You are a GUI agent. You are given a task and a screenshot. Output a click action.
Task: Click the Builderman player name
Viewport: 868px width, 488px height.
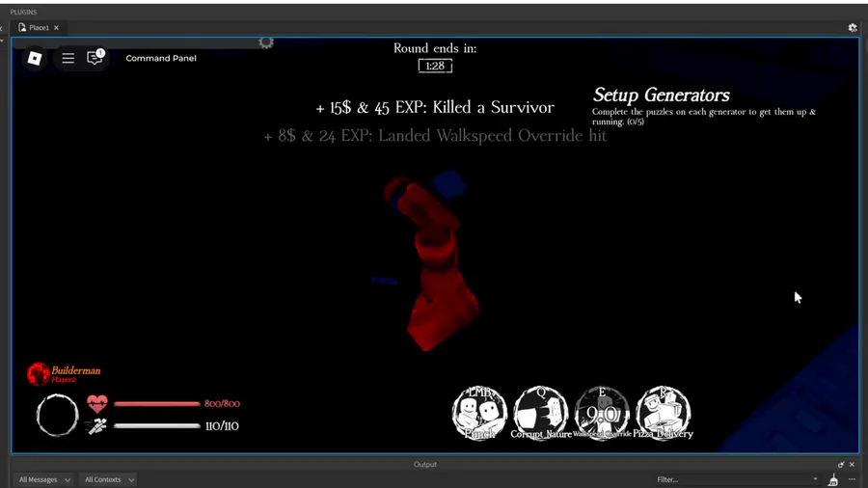pyautogui.click(x=76, y=370)
